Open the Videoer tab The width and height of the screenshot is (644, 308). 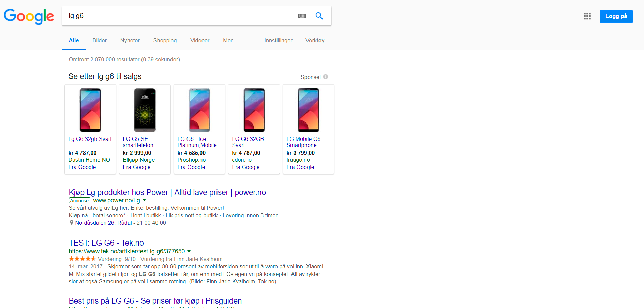[x=200, y=40]
